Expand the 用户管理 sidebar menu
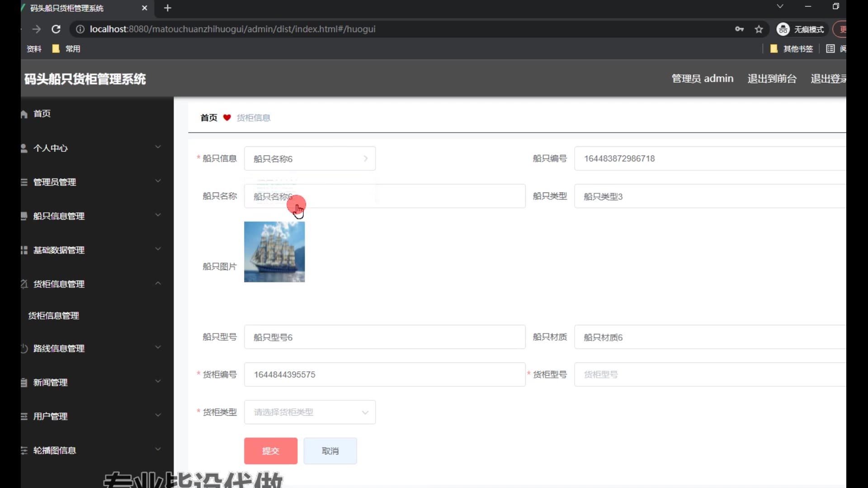 tap(158, 415)
